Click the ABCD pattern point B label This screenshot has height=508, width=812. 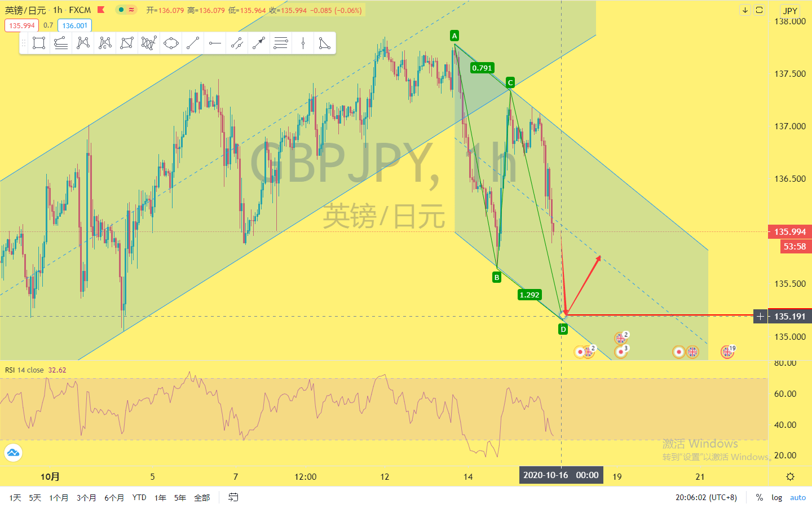[x=497, y=277]
